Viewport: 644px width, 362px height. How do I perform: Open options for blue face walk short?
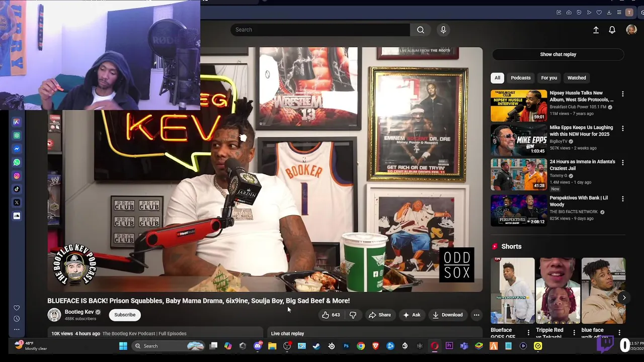tap(619, 332)
